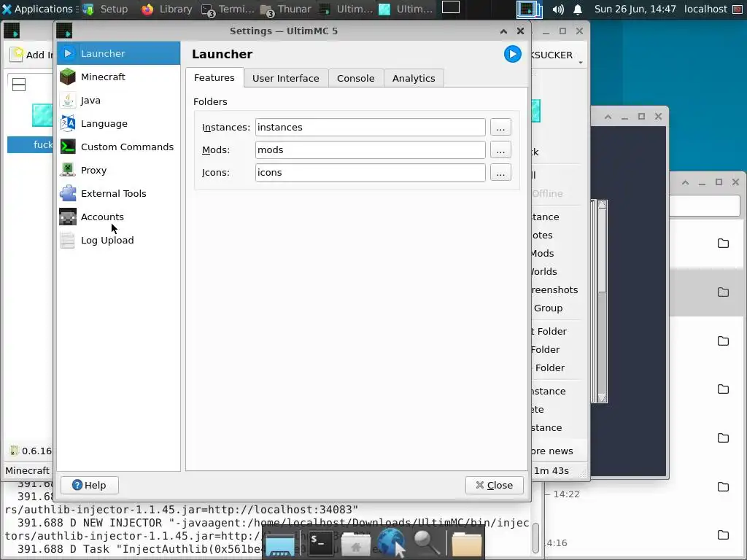This screenshot has width=747, height=560.
Task: Browse for the Instances folder
Action: point(500,127)
